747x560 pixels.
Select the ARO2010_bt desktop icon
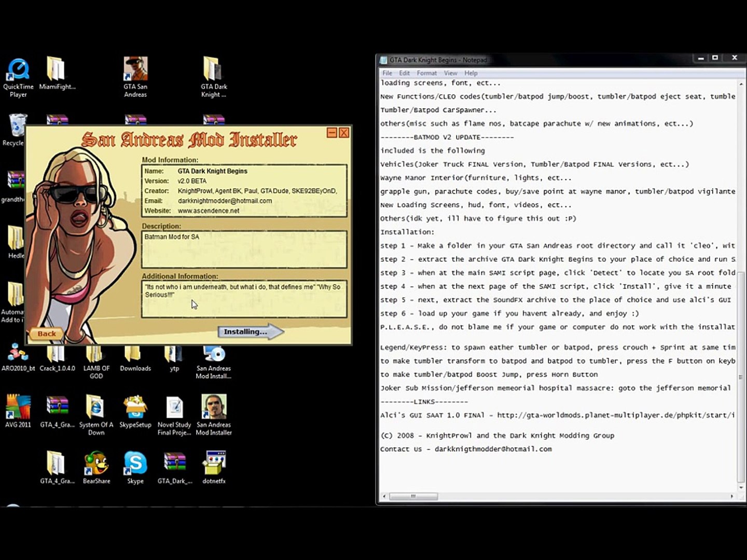(18, 358)
